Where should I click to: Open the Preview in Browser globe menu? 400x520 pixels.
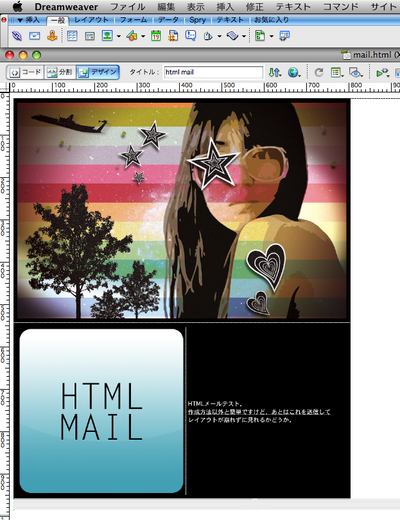point(294,72)
